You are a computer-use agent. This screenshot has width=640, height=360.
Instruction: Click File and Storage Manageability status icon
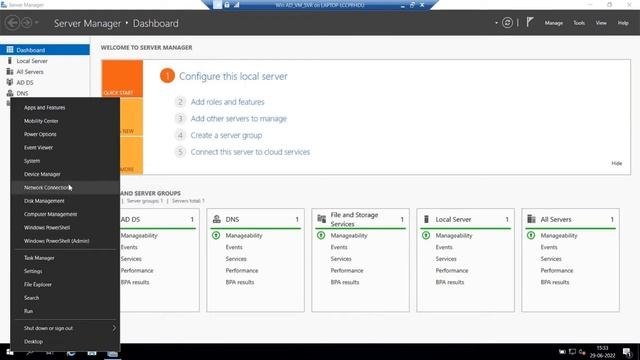pyautogui.click(x=321, y=236)
